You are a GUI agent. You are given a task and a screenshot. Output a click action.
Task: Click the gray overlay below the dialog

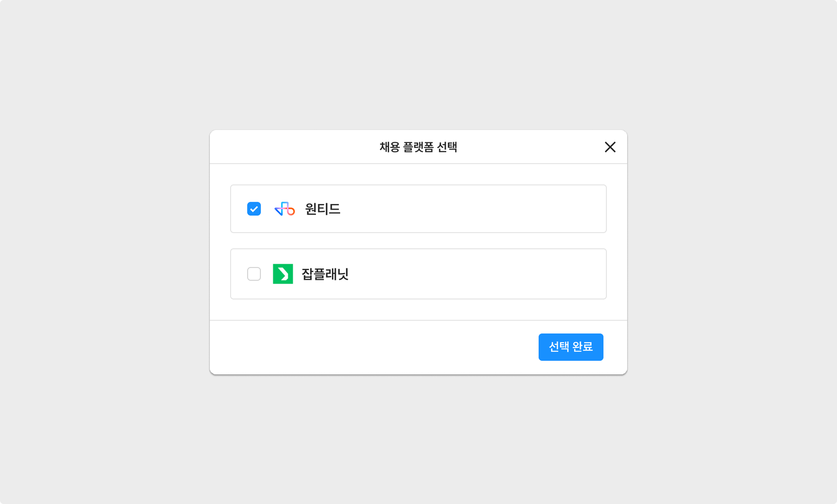[x=418, y=438]
